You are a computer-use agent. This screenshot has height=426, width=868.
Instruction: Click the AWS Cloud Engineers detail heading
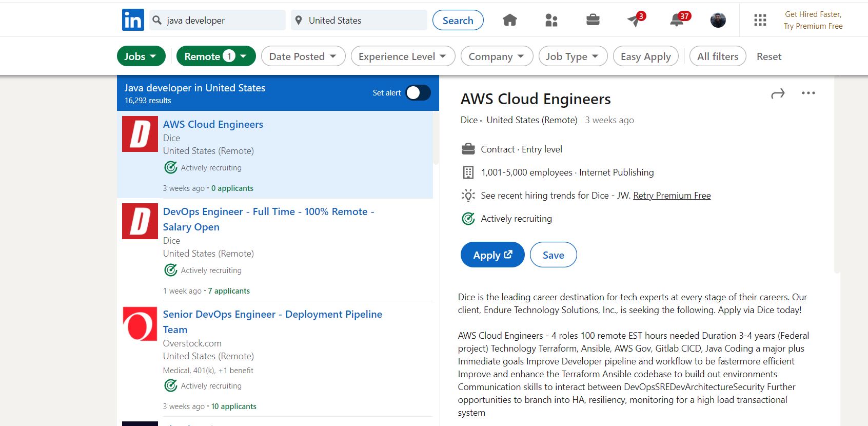[536, 99]
